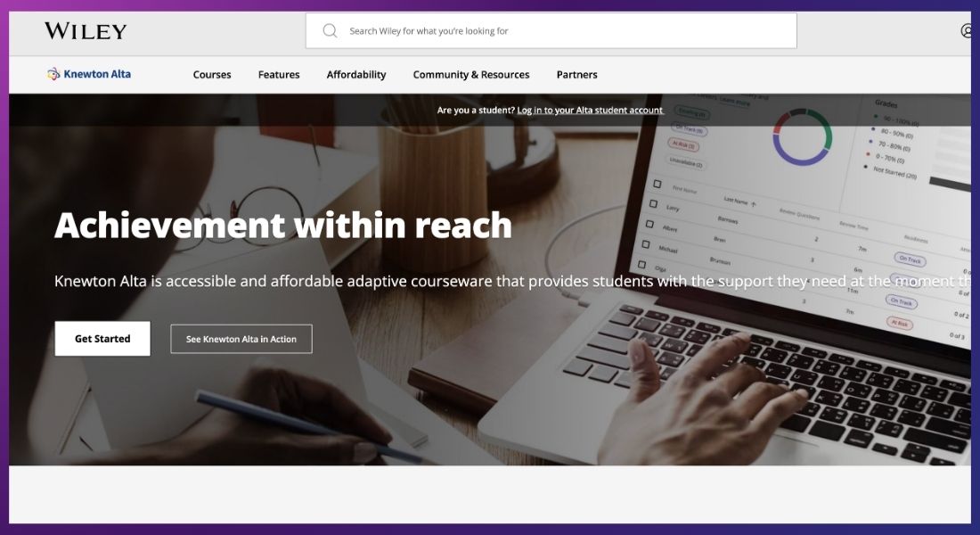Image resolution: width=980 pixels, height=535 pixels.
Task: Focus the Search Wiley input field
Action: (551, 30)
